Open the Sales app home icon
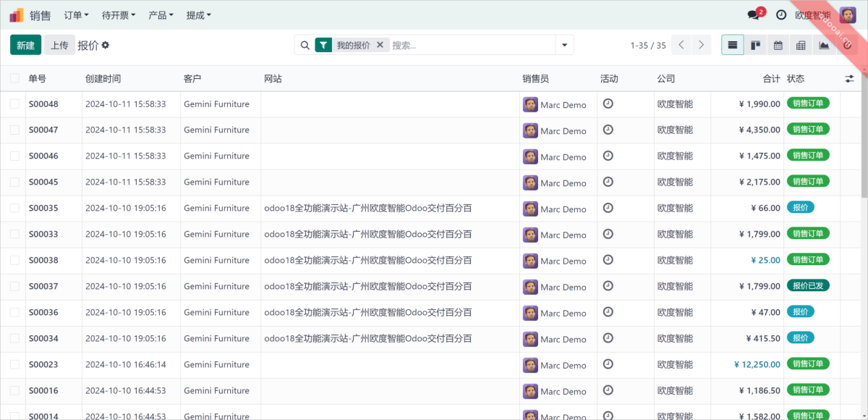Viewport: 868px width, 420px height. pos(17,14)
